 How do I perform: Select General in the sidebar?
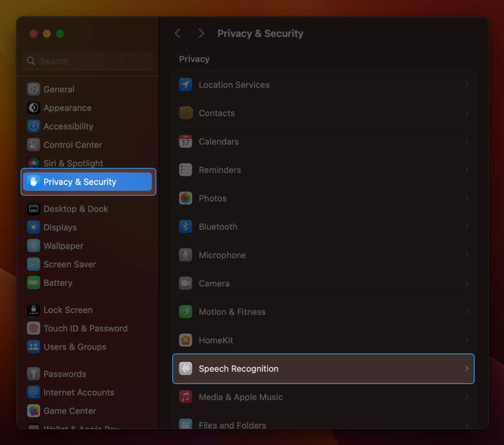click(87, 89)
